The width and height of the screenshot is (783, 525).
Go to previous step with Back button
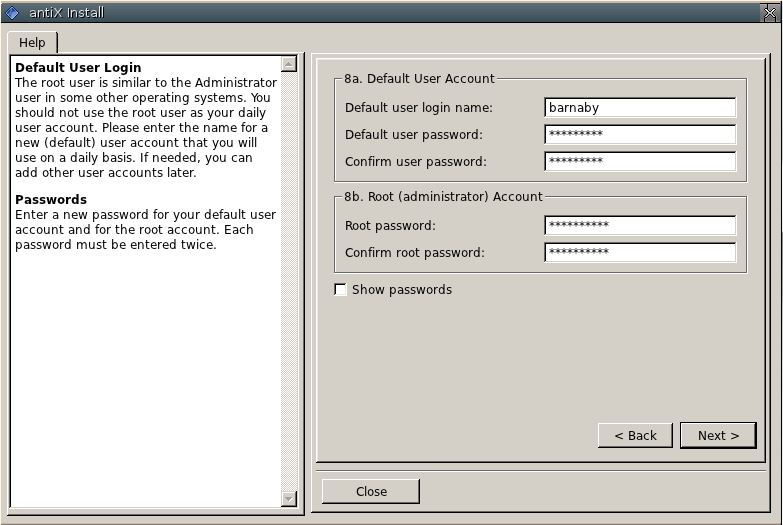(x=635, y=436)
